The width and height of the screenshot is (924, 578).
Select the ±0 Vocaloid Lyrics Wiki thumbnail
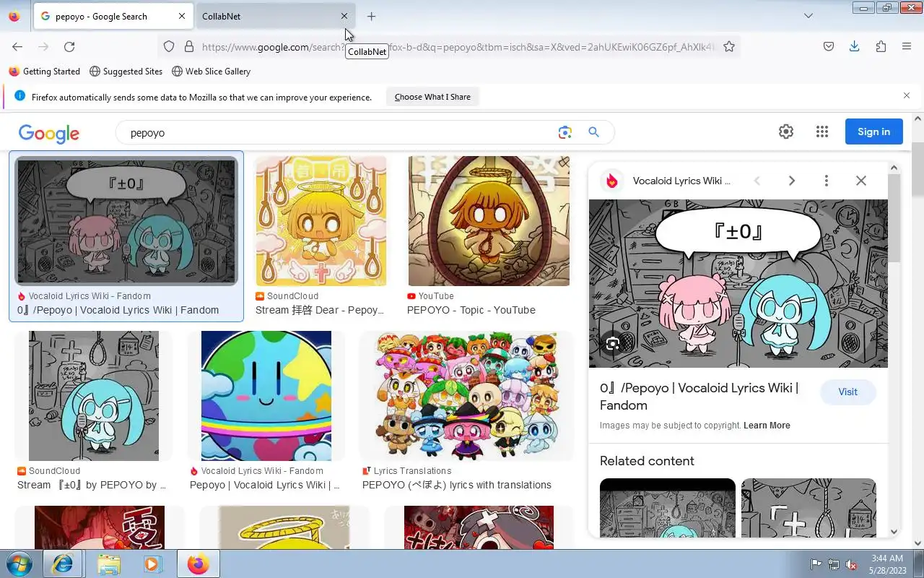coord(126,220)
